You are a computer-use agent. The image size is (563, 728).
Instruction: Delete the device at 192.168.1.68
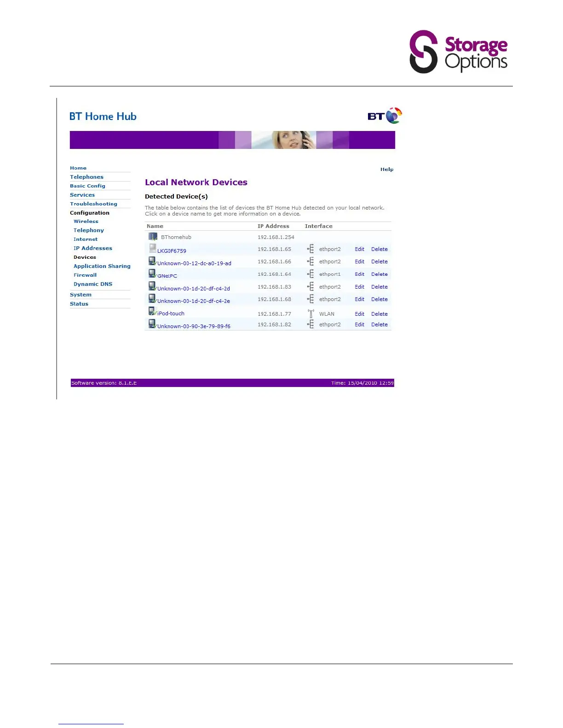click(x=379, y=299)
